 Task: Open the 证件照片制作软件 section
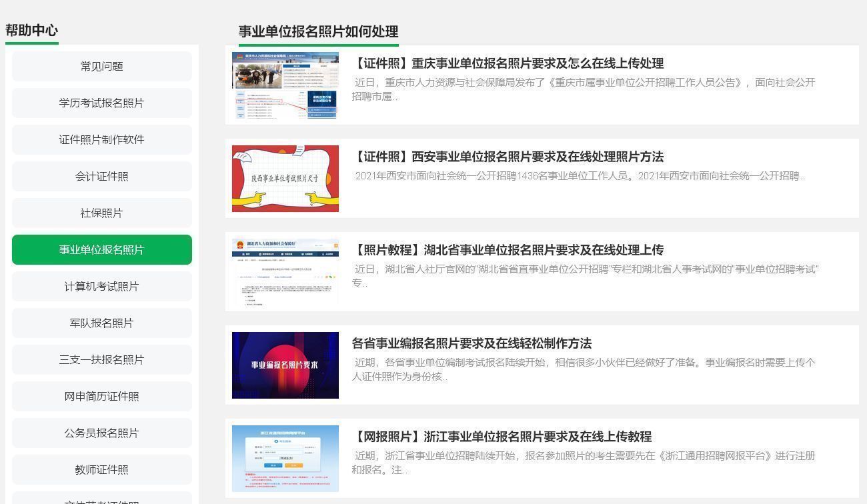pyautogui.click(x=101, y=139)
